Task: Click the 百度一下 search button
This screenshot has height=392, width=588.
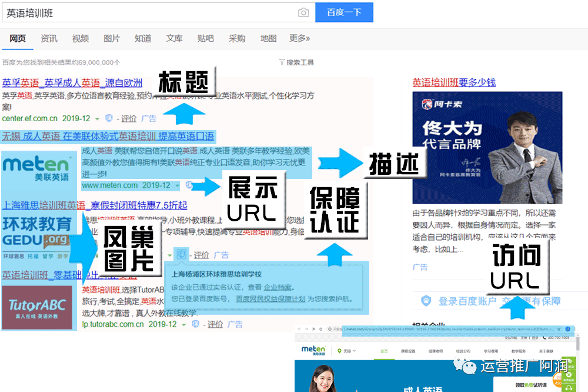Action: tap(344, 12)
